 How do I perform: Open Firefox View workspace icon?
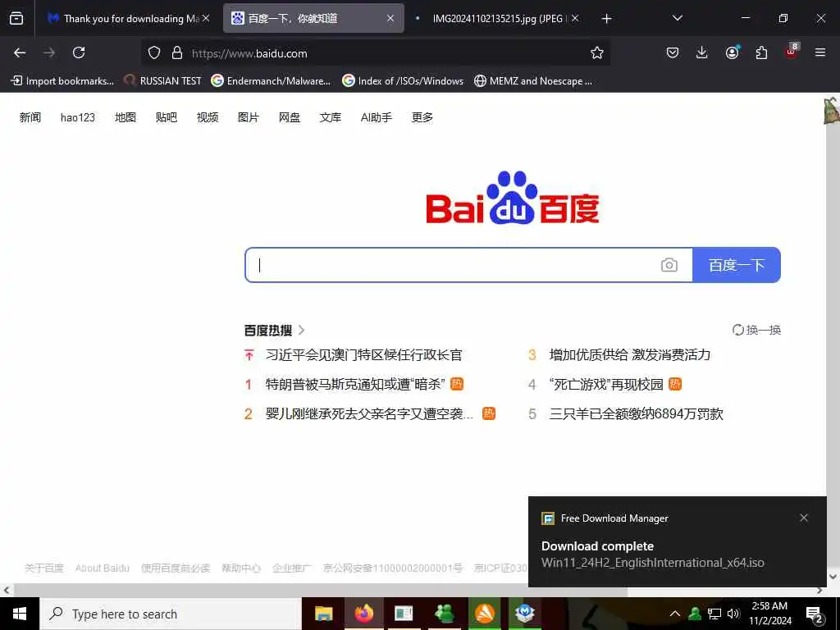16,18
